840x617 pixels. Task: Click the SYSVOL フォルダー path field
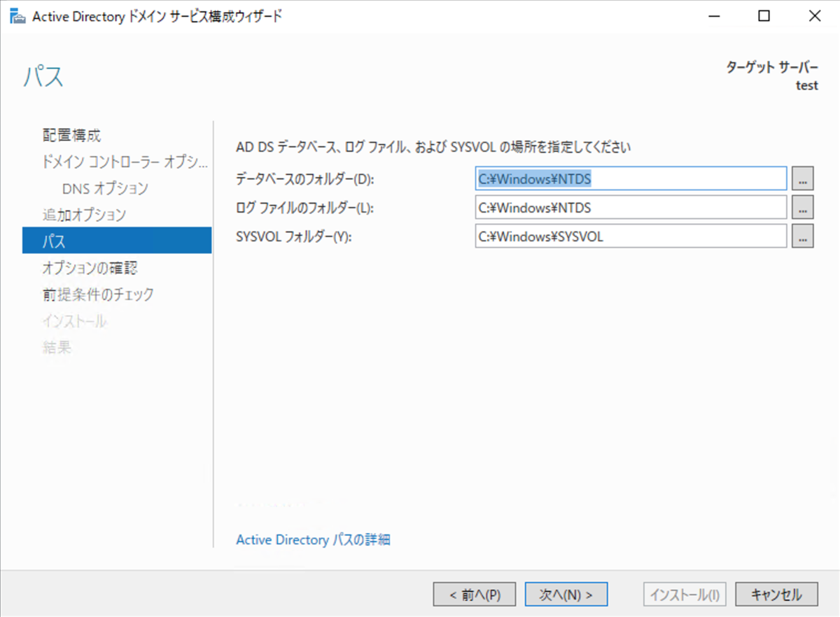630,236
